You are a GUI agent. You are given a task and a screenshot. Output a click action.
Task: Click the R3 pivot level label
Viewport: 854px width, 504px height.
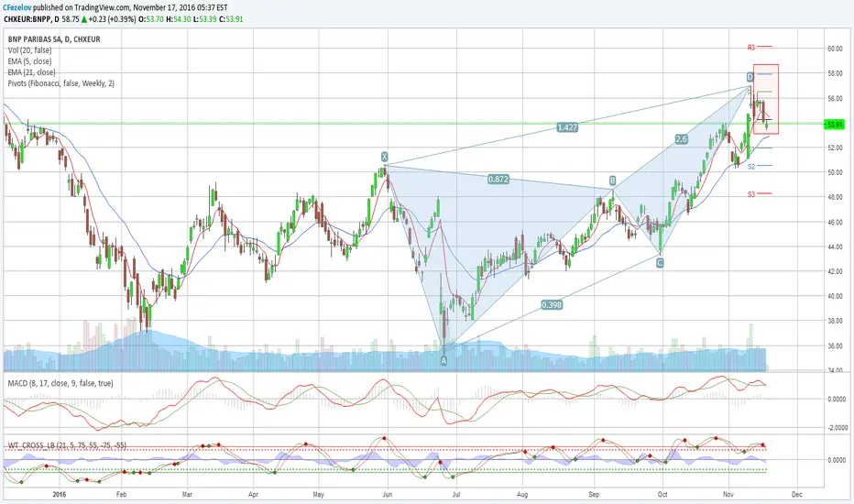pyautogui.click(x=751, y=48)
